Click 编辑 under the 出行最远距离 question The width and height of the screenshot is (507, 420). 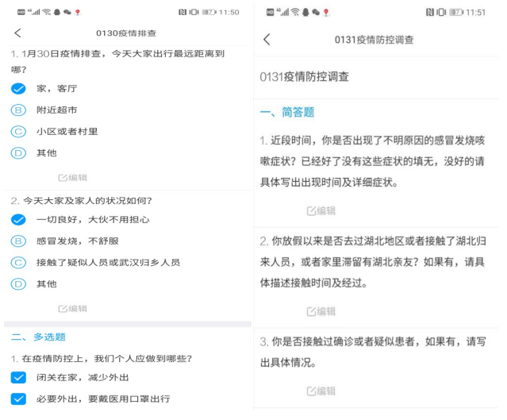(73, 178)
